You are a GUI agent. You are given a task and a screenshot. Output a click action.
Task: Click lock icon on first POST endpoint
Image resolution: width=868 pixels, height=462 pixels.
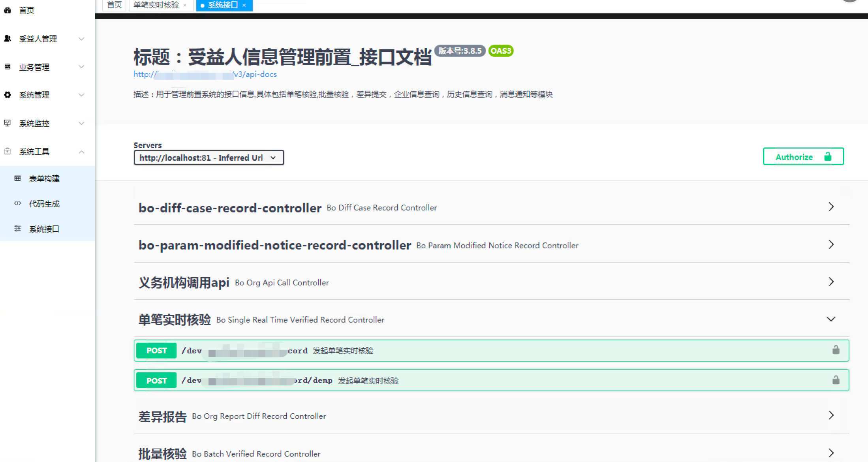836,350
